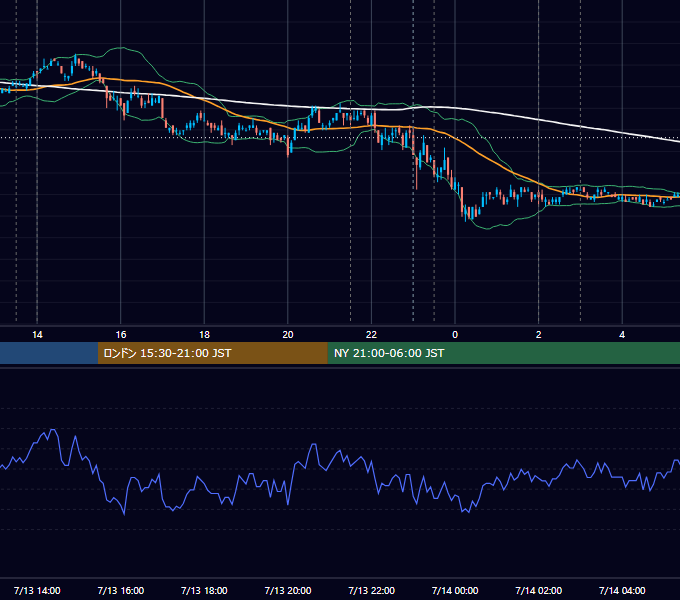The width and height of the screenshot is (680, 600).
Task: Click hour label 4 on price chart axis
Action: click(622, 335)
